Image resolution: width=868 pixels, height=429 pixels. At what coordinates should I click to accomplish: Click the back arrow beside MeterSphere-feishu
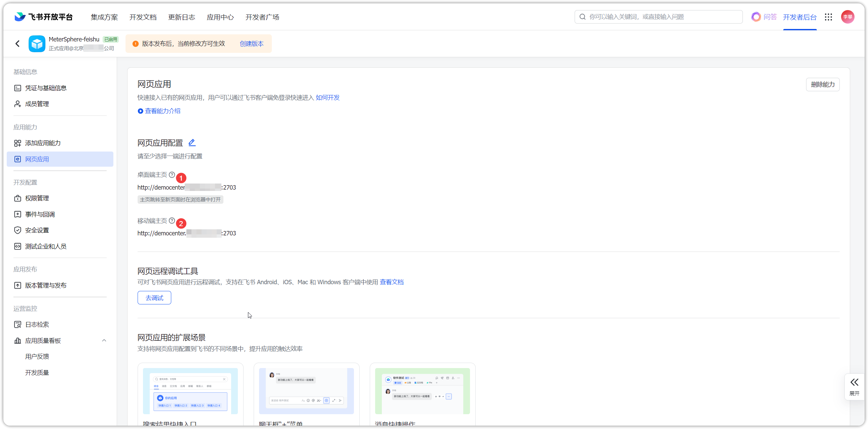17,43
